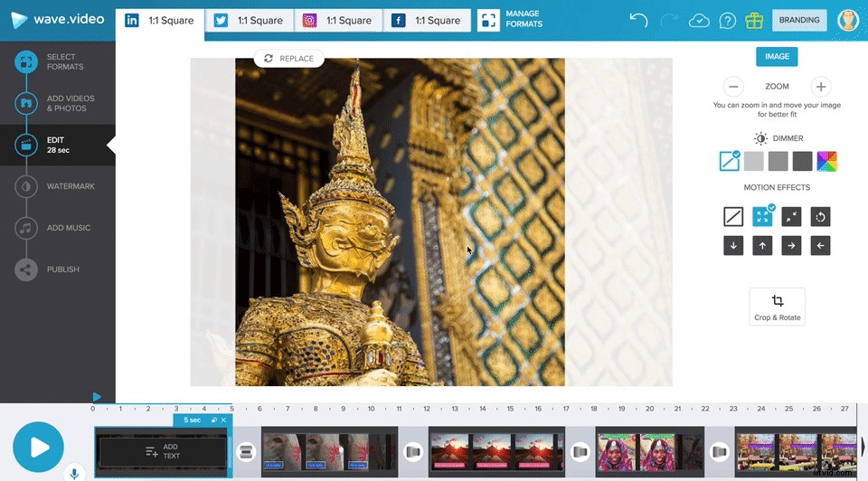
Task: Select the second timeline clip thumbnail
Action: pyautogui.click(x=329, y=452)
